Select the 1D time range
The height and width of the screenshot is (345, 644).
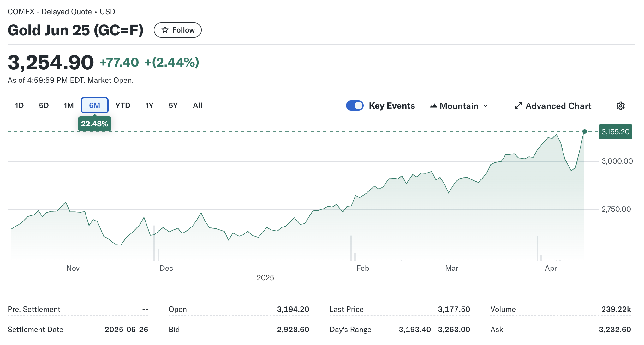pos(19,106)
